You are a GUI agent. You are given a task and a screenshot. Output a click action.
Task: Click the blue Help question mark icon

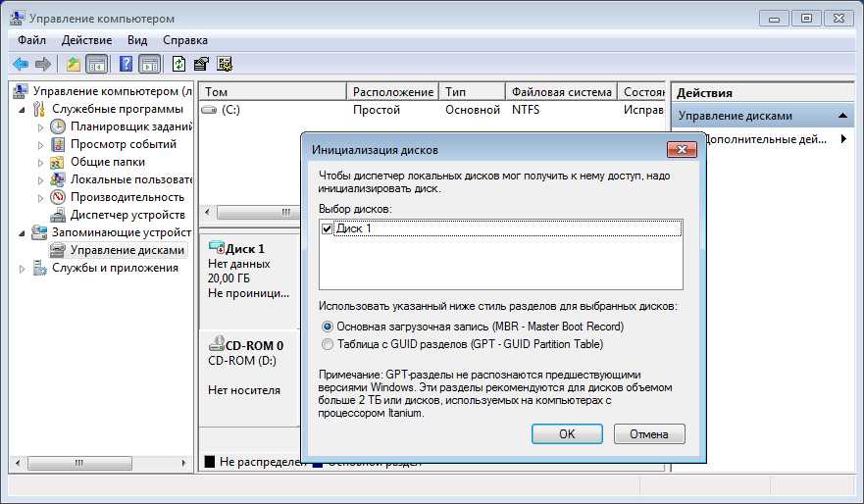[126, 65]
